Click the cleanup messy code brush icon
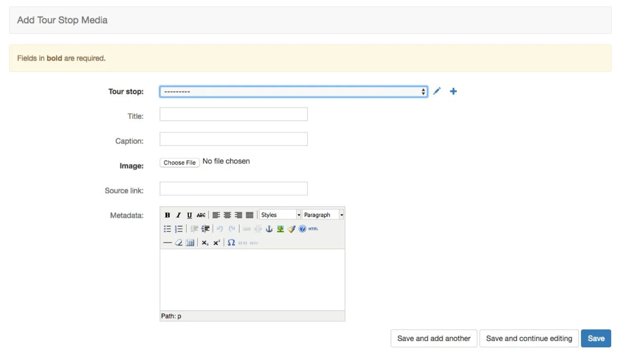 click(x=291, y=229)
